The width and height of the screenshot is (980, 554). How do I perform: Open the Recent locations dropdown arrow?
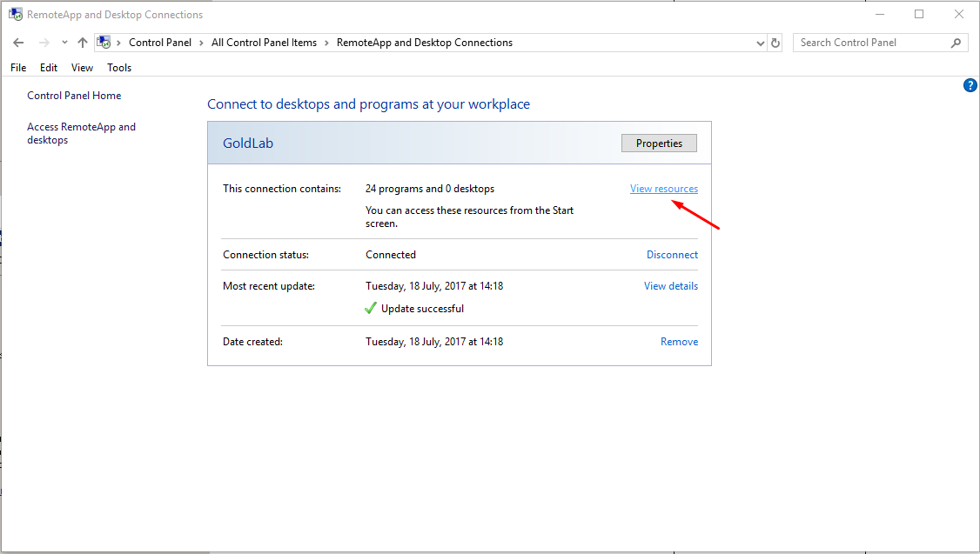point(64,43)
